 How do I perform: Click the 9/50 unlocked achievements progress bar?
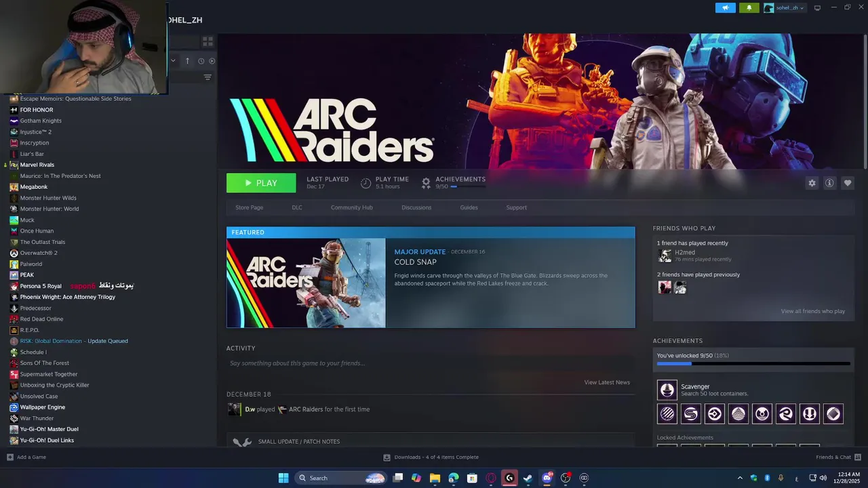(x=753, y=364)
